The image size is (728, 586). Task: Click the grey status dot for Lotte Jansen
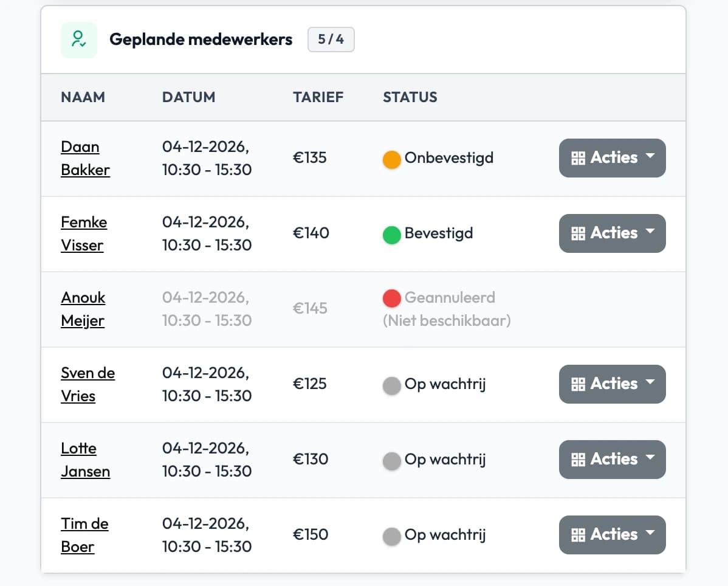click(x=391, y=461)
